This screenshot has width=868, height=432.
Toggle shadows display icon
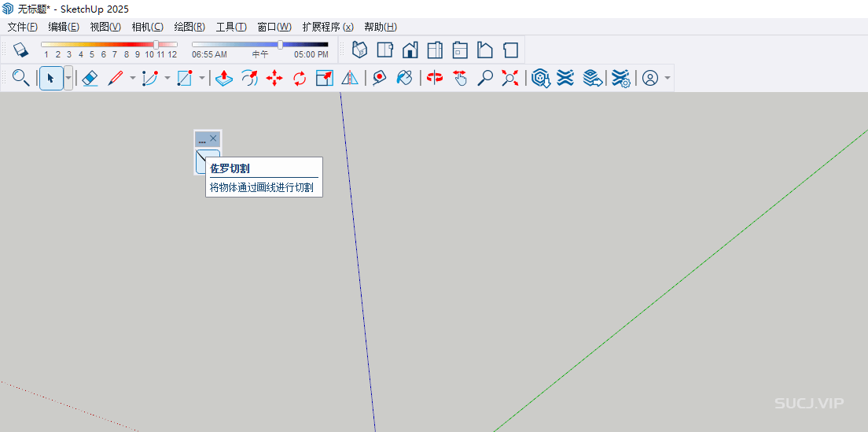coord(21,50)
